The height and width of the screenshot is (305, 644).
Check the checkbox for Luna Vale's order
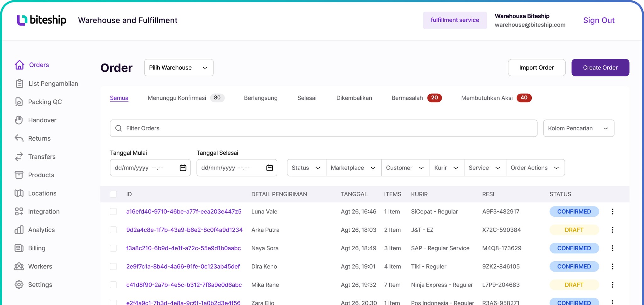pyautogui.click(x=113, y=211)
